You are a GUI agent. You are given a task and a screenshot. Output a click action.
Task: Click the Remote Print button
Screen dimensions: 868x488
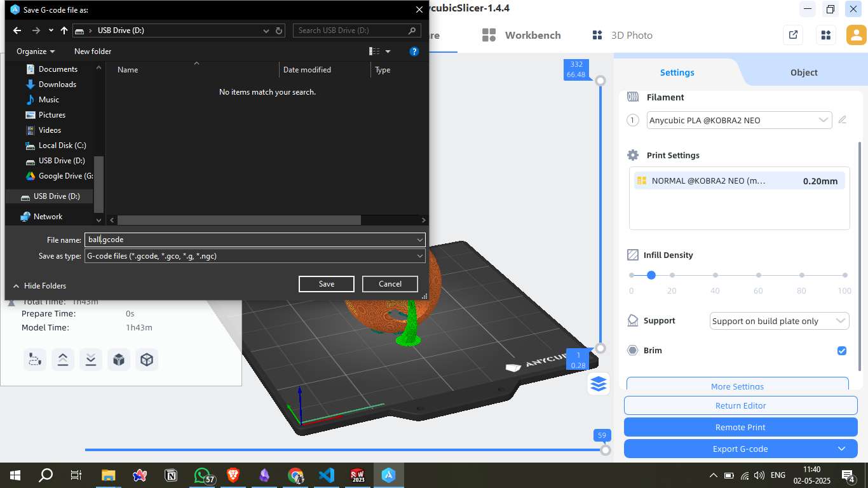click(741, 427)
